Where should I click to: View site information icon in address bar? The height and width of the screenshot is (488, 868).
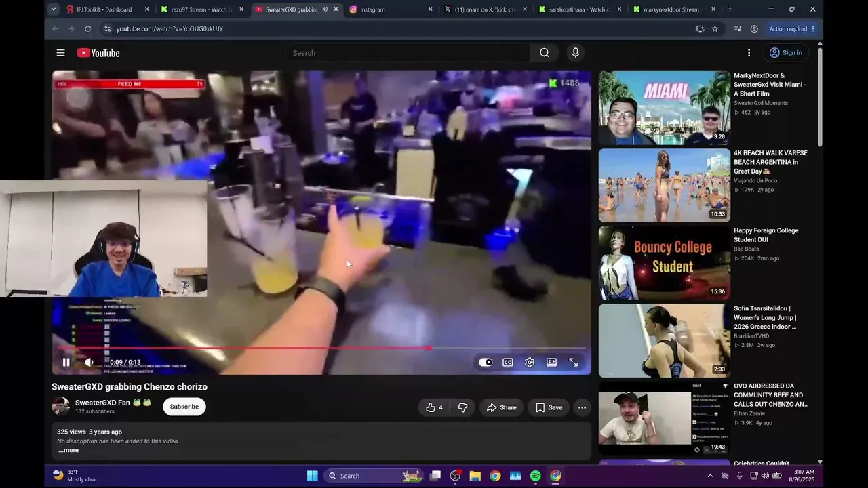[107, 29]
